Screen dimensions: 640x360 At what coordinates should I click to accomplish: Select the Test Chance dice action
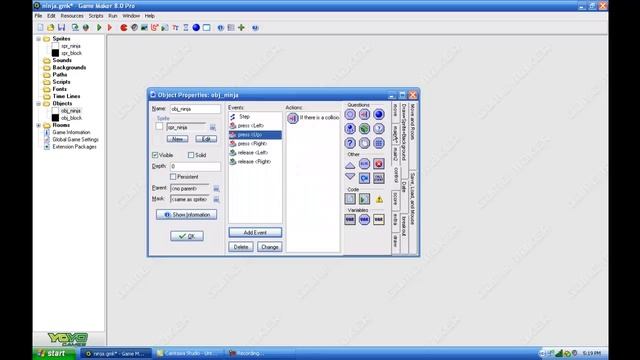click(364, 129)
